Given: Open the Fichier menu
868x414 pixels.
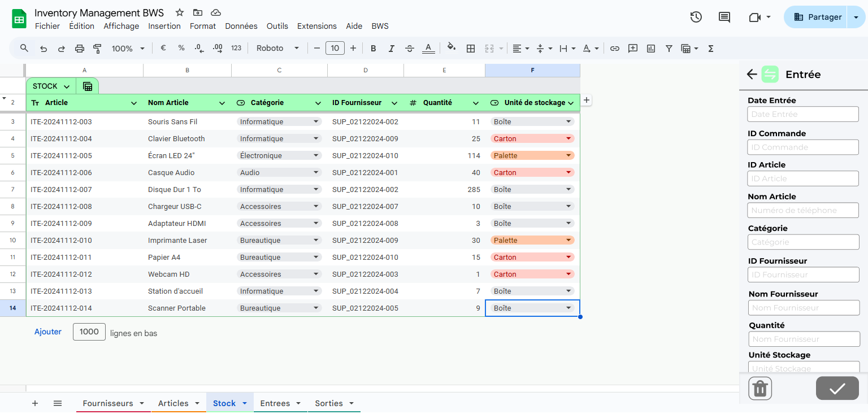Looking at the screenshot, I should click(47, 26).
